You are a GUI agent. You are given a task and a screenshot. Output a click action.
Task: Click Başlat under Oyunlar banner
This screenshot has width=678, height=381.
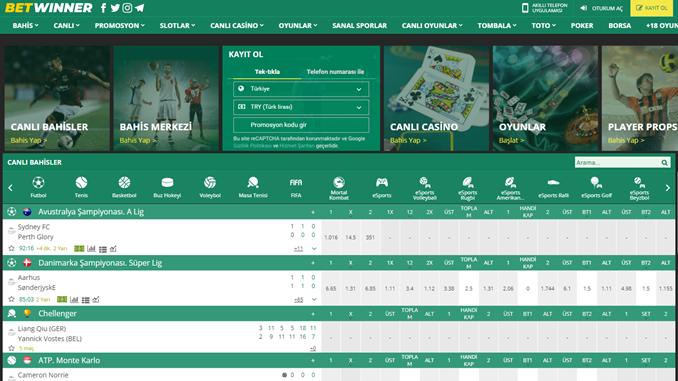coord(511,140)
